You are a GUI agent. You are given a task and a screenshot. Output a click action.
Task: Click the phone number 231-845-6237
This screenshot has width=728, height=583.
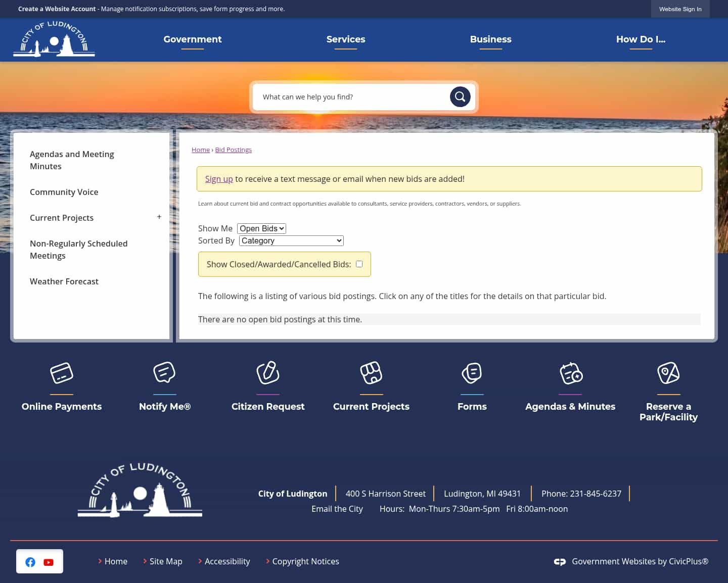pyautogui.click(x=596, y=494)
